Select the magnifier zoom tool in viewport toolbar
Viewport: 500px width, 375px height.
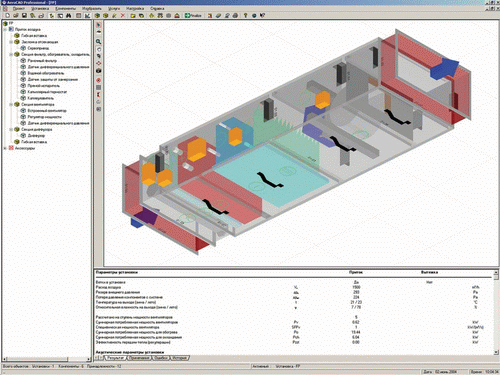tap(99, 42)
